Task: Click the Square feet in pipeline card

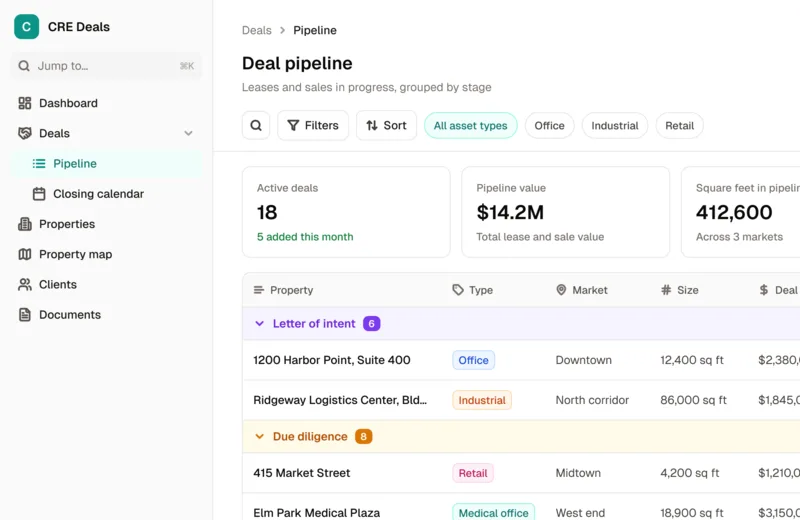Action: click(740, 212)
